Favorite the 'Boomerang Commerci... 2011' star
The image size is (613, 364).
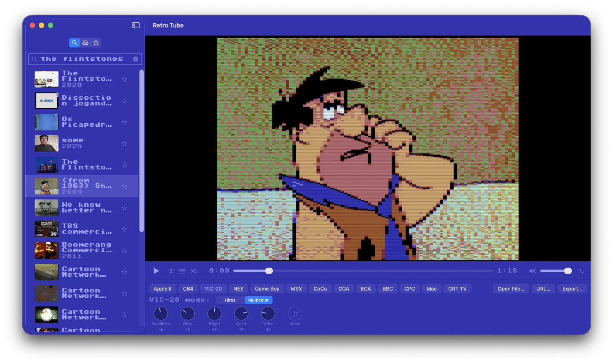[x=125, y=251]
